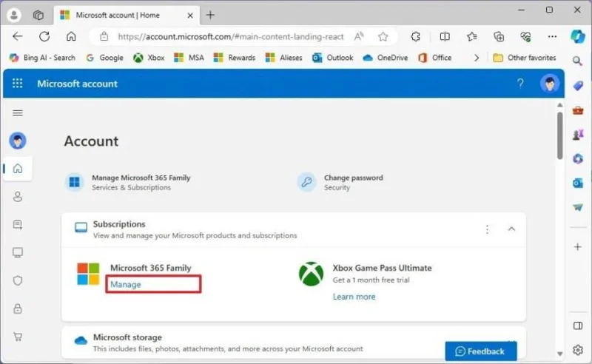Open the Feedback button

(480, 351)
